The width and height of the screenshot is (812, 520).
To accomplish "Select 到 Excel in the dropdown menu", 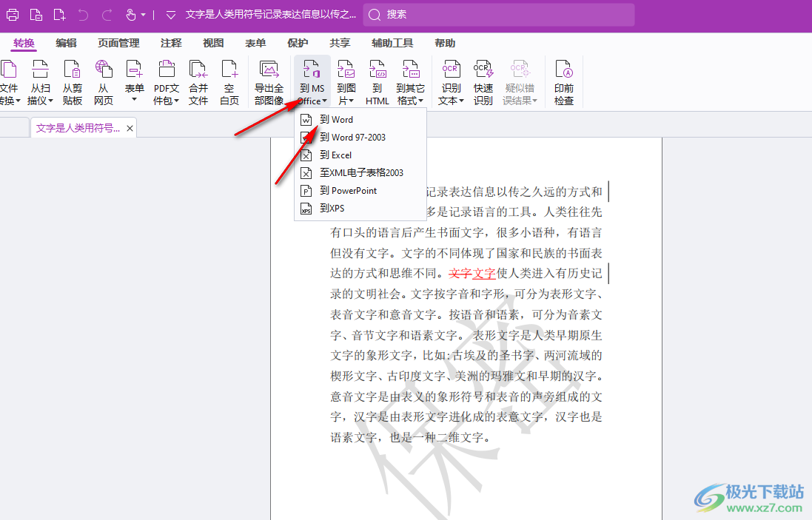I will click(x=360, y=155).
